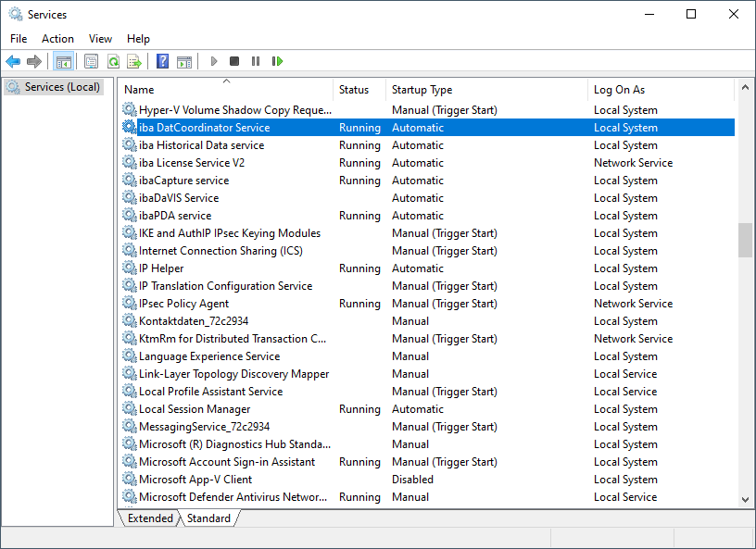The width and height of the screenshot is (756, 549).
Task: Click gear icon next to ibaPDA service
Action: (129, 215)
